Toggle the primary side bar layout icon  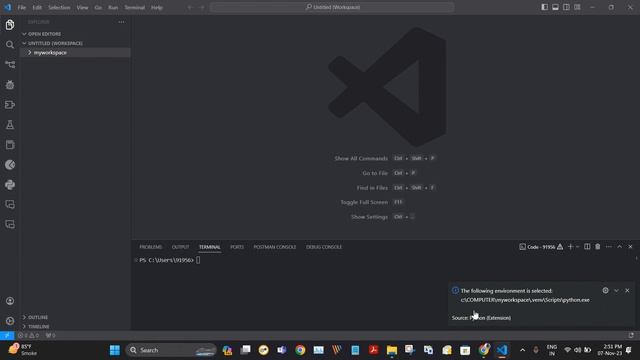[544, 7]
